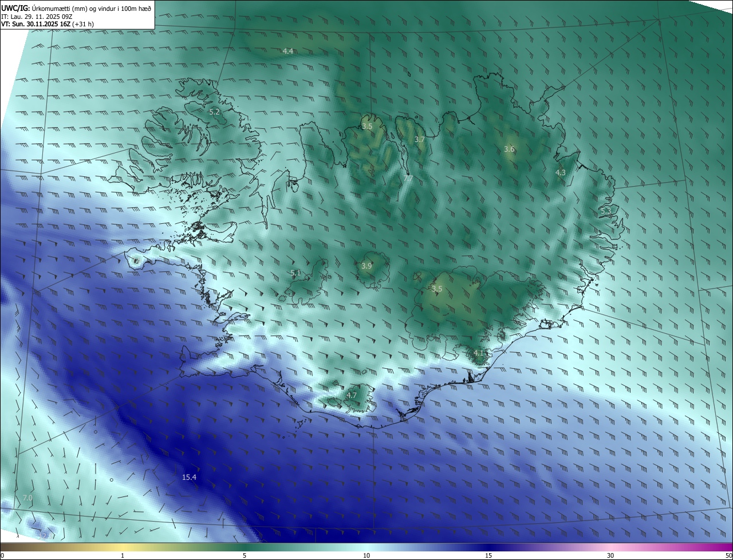Select the 5.2 value label on the Westfjords
Image resolution: width=733 pixels, height=560 pixels.
pyautogui.click(x=215, y=112)
